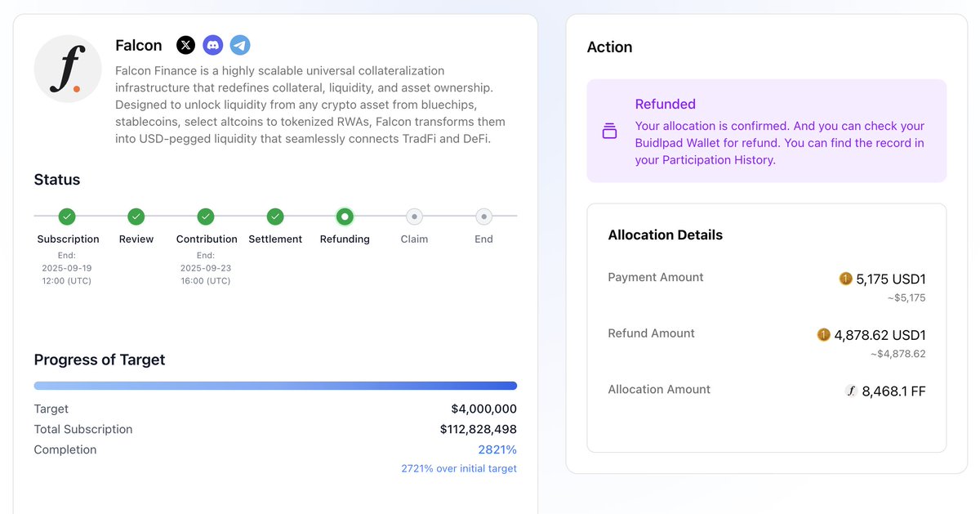Click the 'Action' panel heading
The height and width of the screenshot is (514, 980).
[x=609, y=47]
